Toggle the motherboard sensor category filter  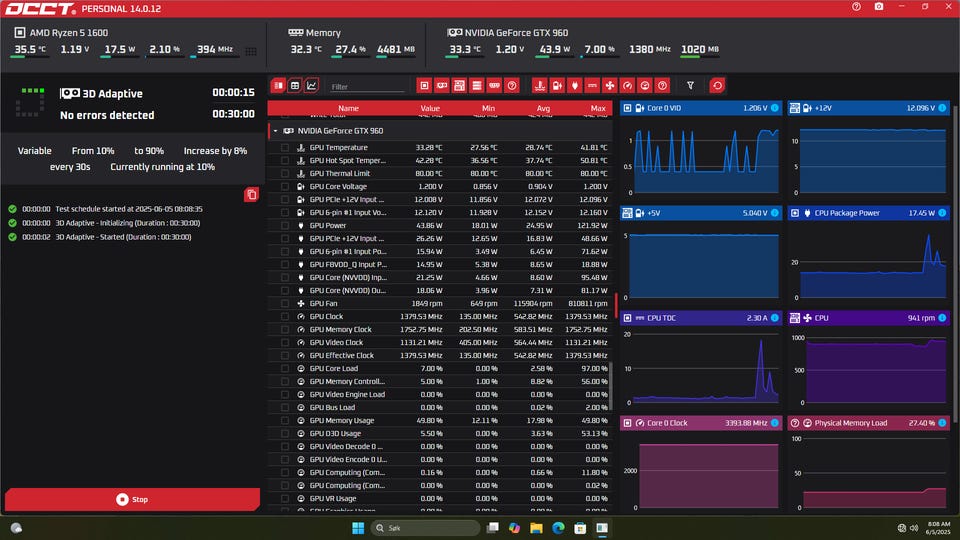[x=459, y=86]
